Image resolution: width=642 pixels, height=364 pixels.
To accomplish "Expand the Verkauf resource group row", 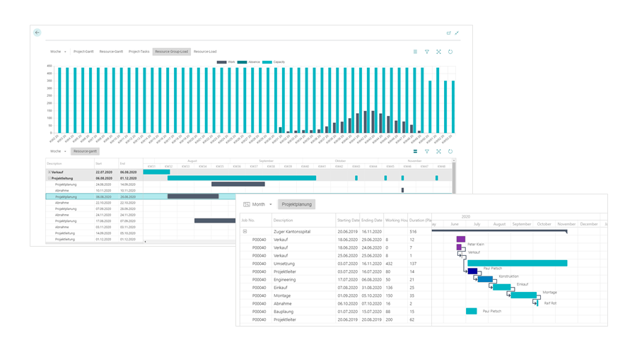I will 49,172.
